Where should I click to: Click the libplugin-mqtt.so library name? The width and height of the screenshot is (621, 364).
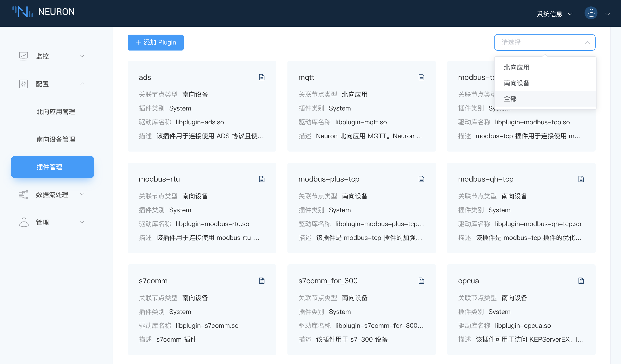pyautogui.click(x=361, y=122)
